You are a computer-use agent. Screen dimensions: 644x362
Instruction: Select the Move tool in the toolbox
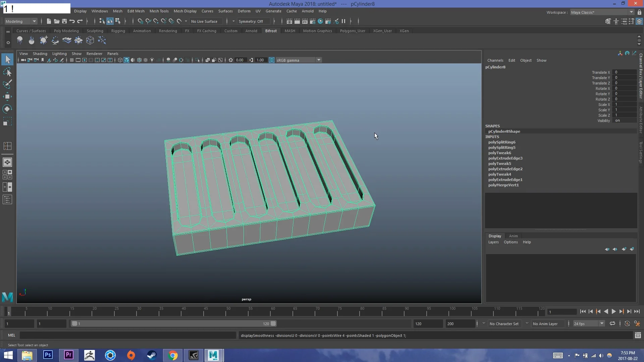point(7,97)
